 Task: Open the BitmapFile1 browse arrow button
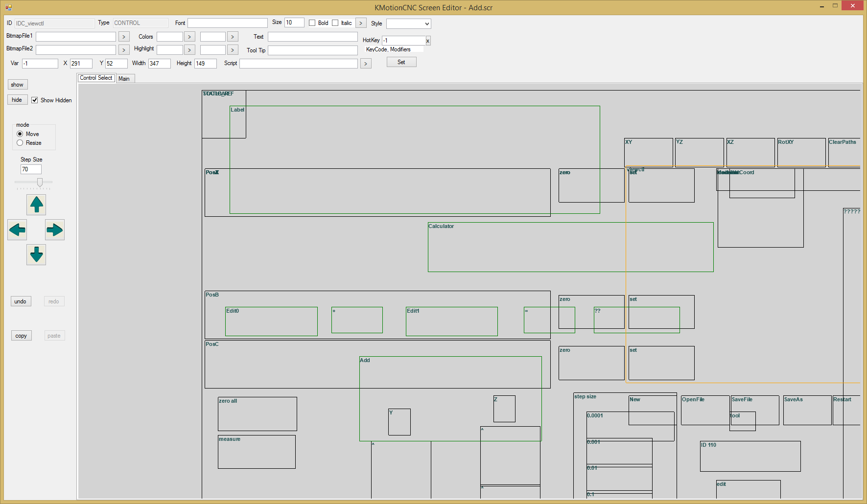tap(124, 37)
